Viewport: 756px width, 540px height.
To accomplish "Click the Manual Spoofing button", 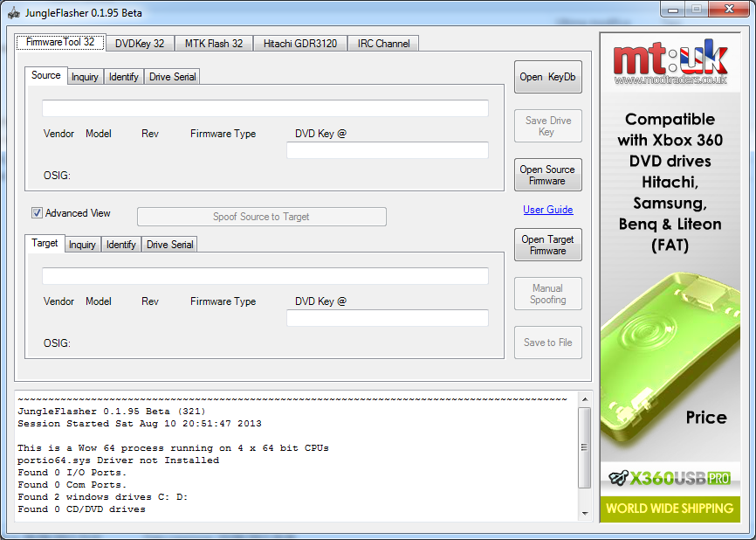I will tap(547, 294).
